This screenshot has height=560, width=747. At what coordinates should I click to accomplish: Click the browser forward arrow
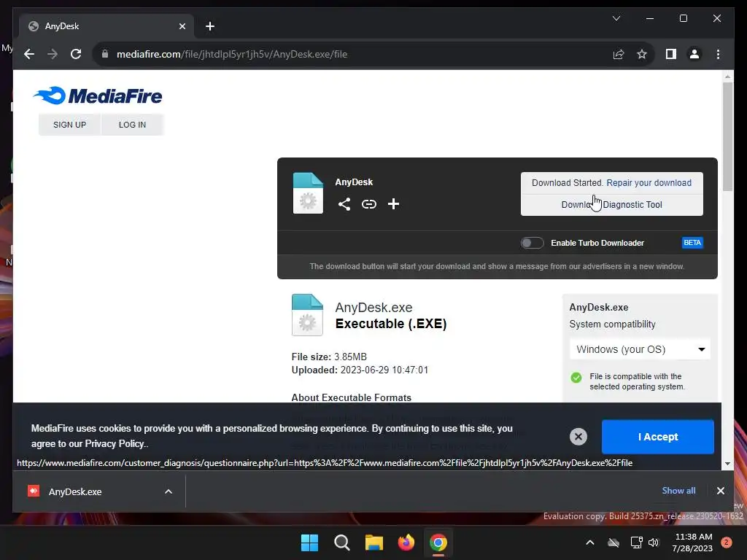(53, 54)
